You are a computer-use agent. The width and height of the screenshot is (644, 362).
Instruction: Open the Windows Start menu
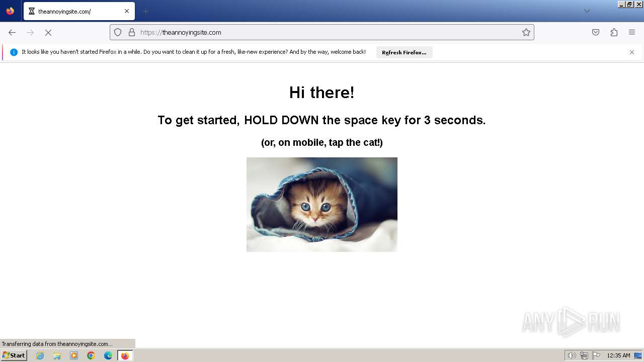(14, 355)
